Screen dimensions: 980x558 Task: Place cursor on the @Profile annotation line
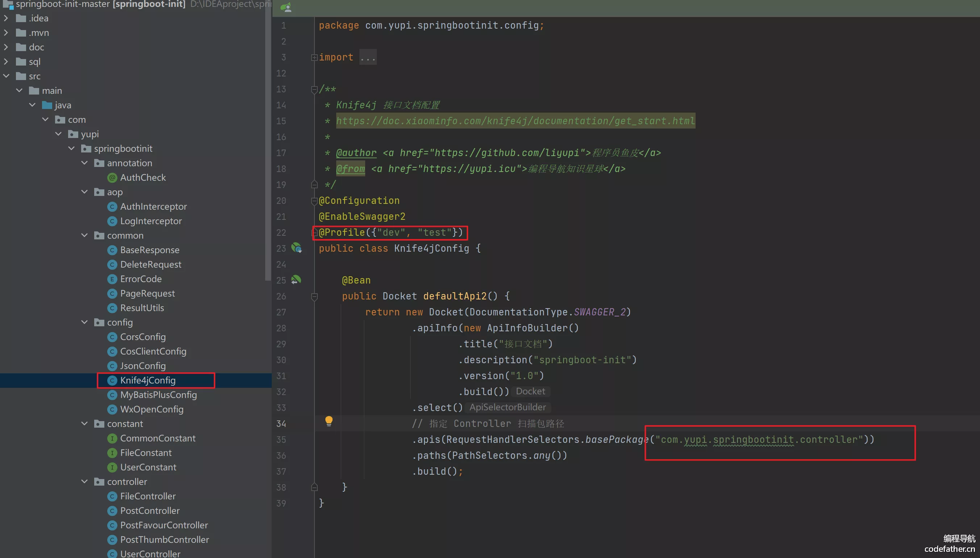390,232
